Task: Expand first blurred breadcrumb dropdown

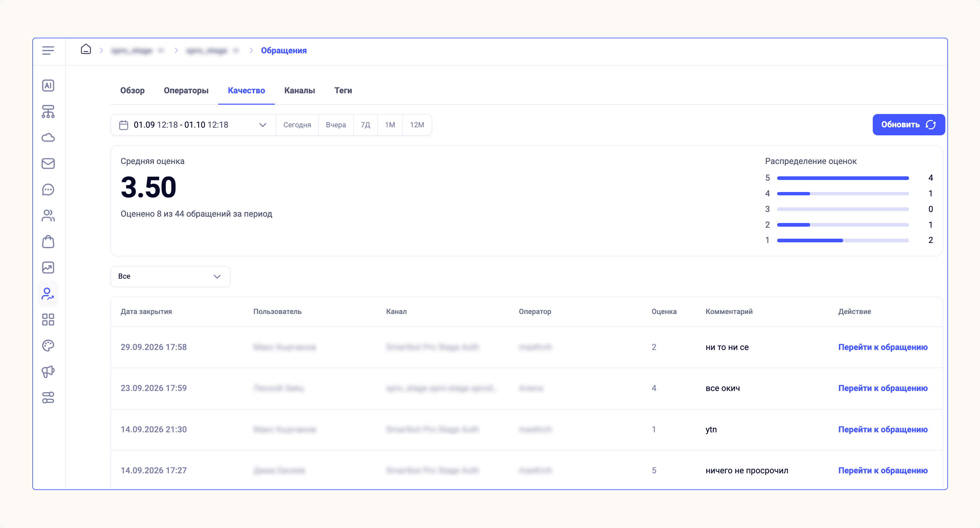Action: [x=161, y=51]
